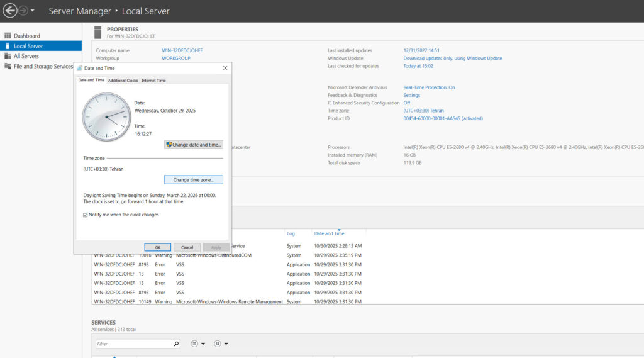
Task: Open the navigation history dropdown arrow
Action: (33, 11)
